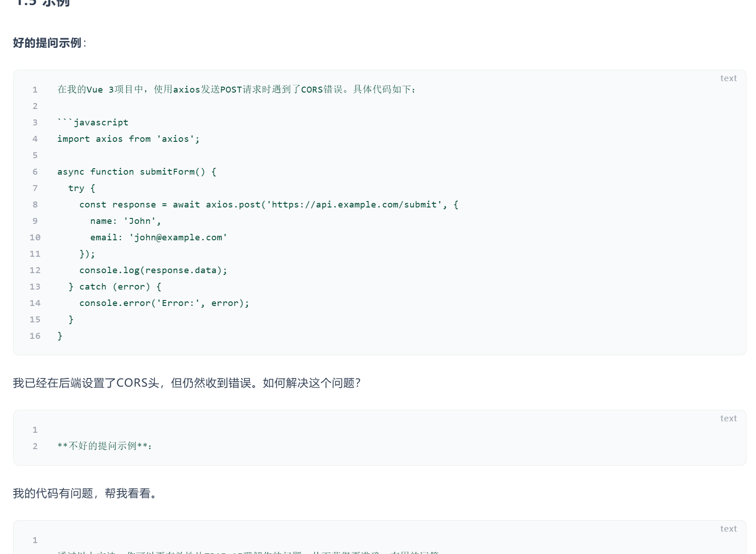The width and height of the screenshot is (756, 554).
Task: Click the sentence 我的代码有问题，帮我看看。
Action: tap(85, 493)
